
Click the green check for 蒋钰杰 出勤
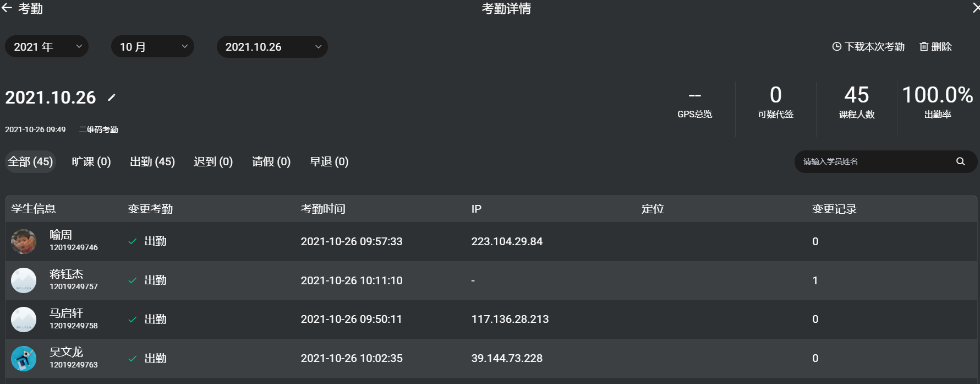(132, 280)
